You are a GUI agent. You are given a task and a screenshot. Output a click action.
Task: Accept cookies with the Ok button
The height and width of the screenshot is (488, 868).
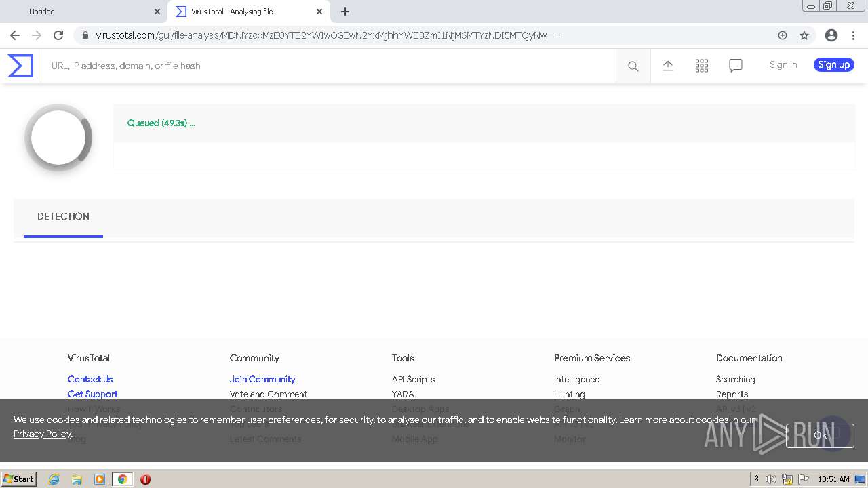820,435
